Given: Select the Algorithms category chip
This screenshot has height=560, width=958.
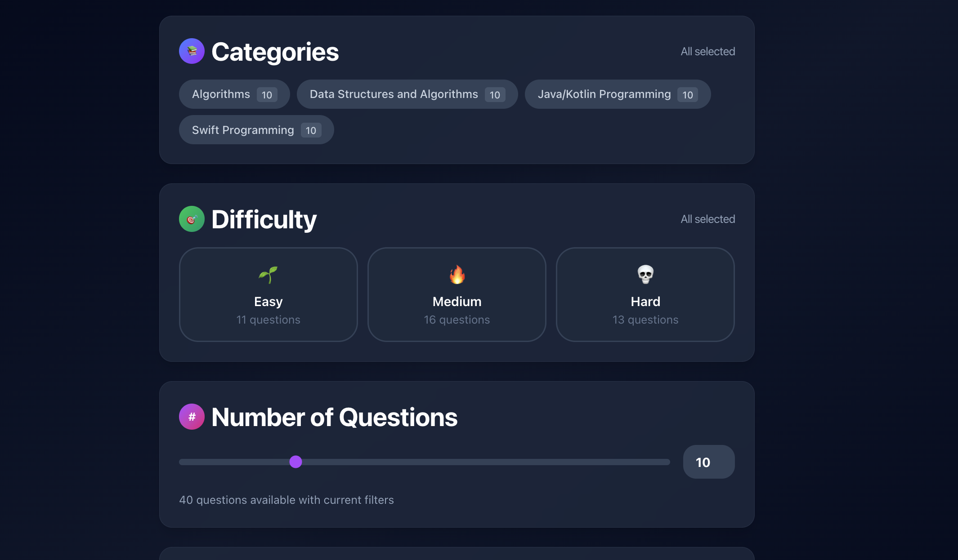Looking at the screenshot, I should [x=234, y=94].
